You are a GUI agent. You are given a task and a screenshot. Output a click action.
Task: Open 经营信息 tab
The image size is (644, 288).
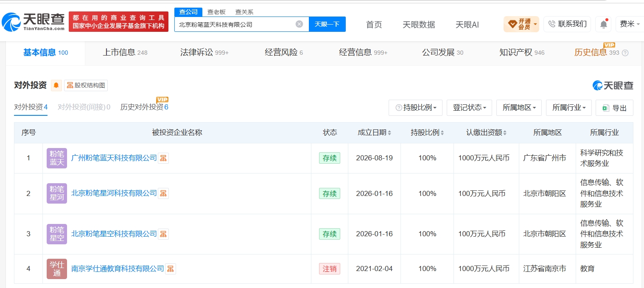click(x=363, y=53)
